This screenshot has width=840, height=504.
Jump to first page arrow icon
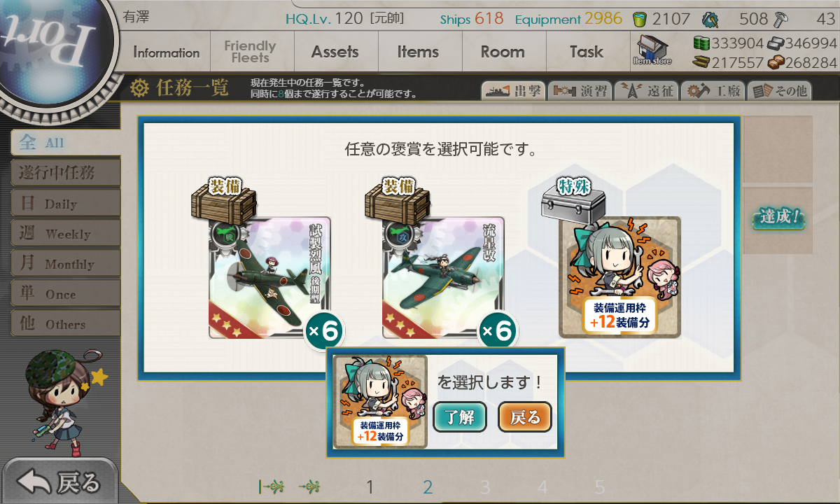[271, 486]
